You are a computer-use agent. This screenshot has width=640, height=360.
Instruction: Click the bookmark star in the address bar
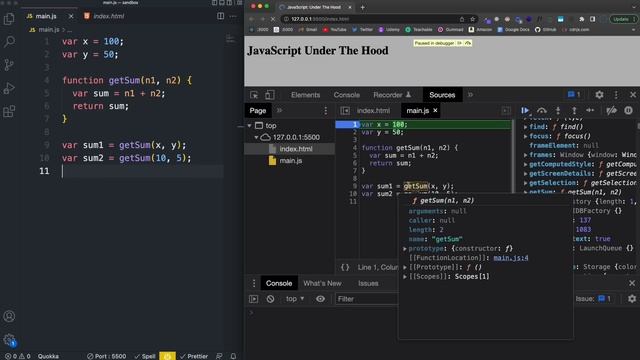(x=472, y=19)
